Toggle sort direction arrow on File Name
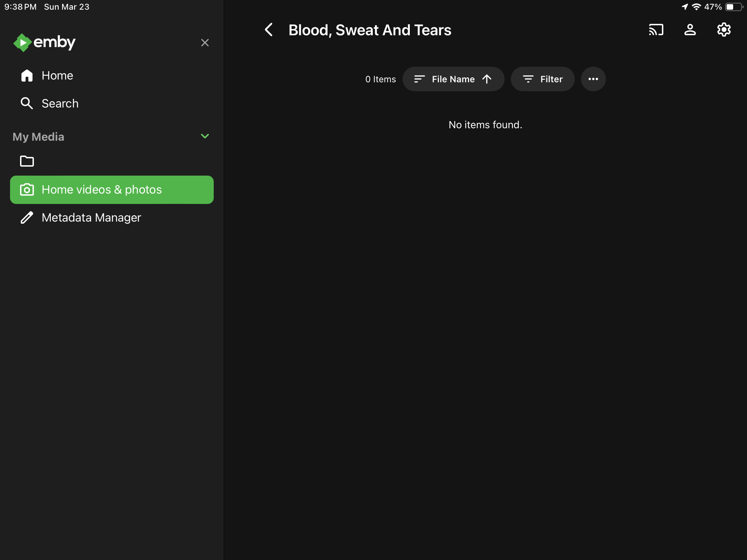Image resolution: width=747 pixels, height=560 pixels. 487,79
